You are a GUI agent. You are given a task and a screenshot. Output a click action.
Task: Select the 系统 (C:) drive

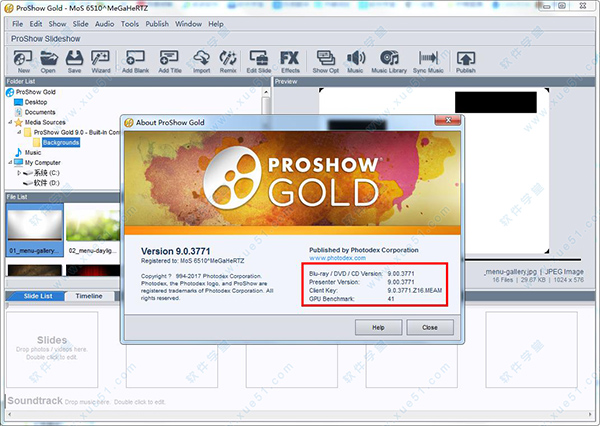41,173
